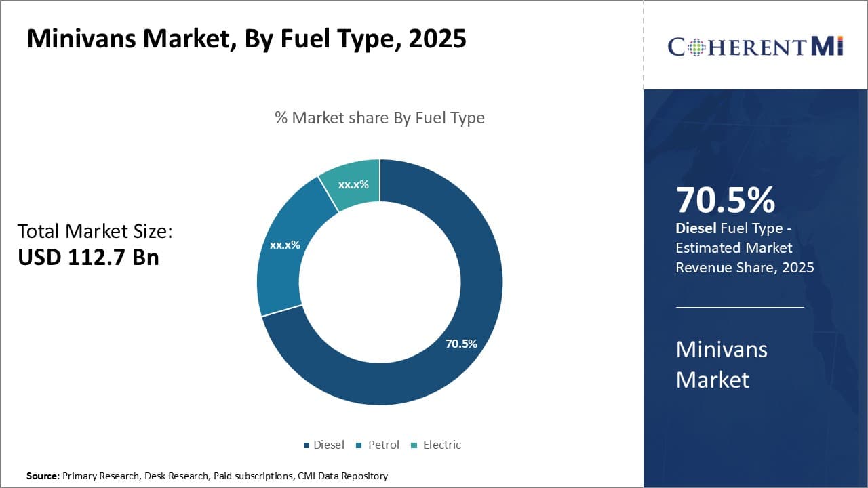868x488 pixels.
Task: Select the Petrol legend marker
Action: [361, 445]
